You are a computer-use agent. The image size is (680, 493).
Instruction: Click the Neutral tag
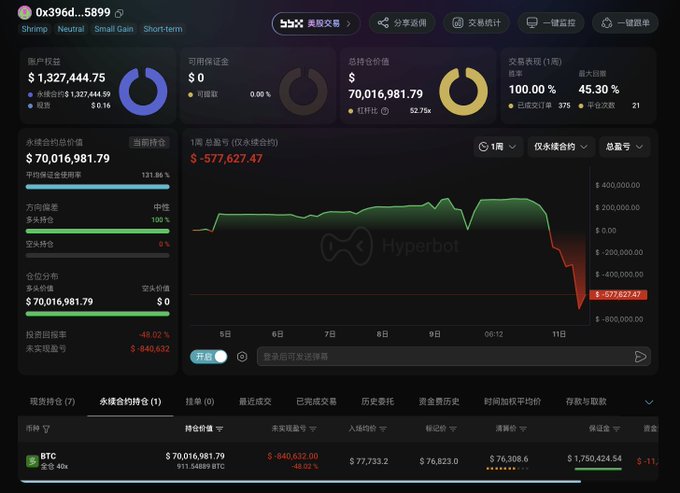[71, 29]
